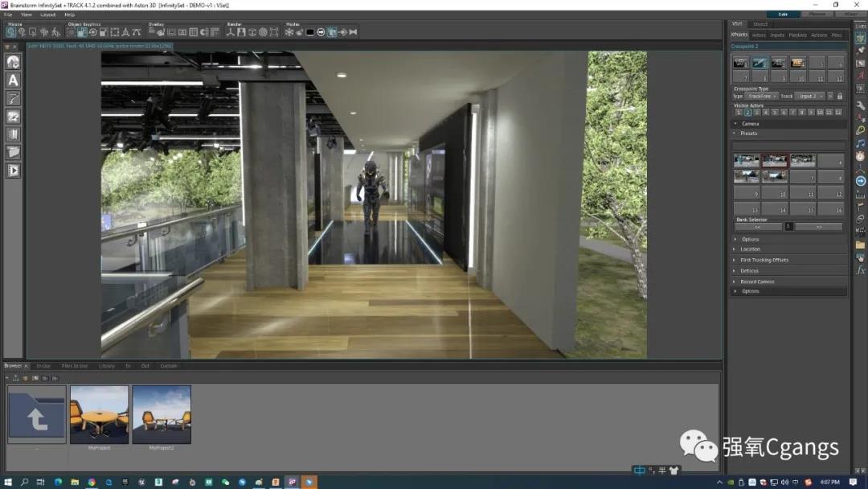Open the fx effects icon in right strip

coord(861,270)
